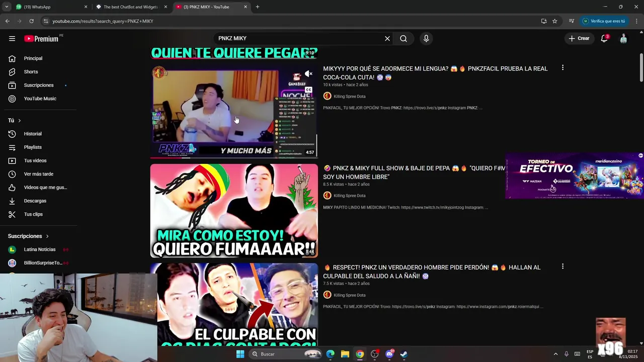Screen dimensions: 644x362
Task: Click the taskbar Buscar search box
Action: tap(285, 354)
